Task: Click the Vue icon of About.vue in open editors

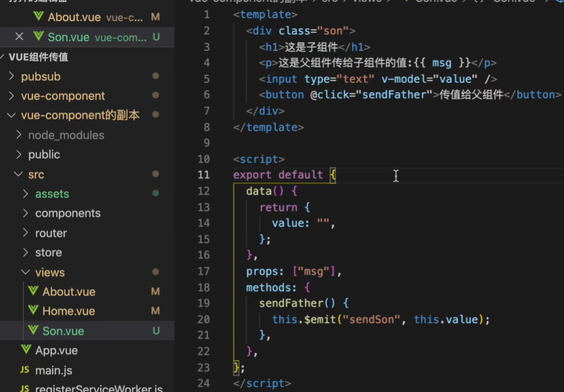Action: (38, 16)
